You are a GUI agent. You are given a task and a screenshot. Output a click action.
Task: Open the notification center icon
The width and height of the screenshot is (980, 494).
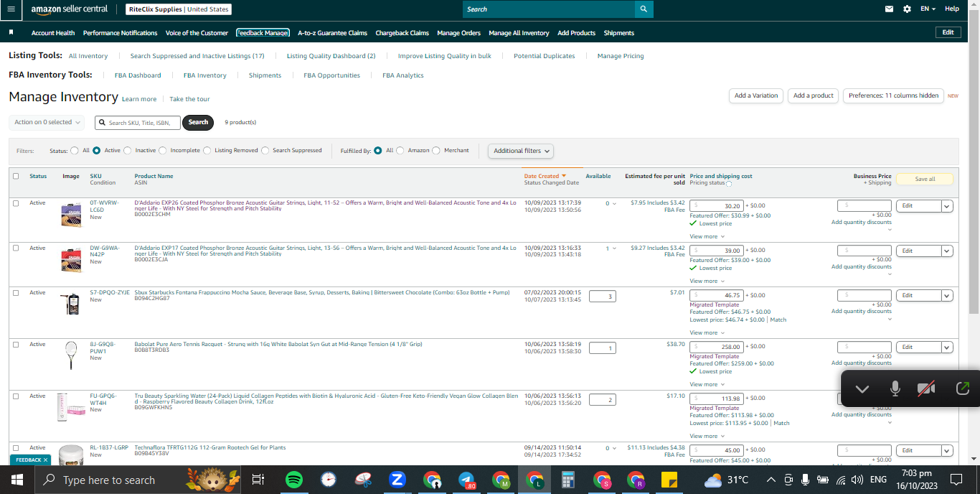click(956, 480)
